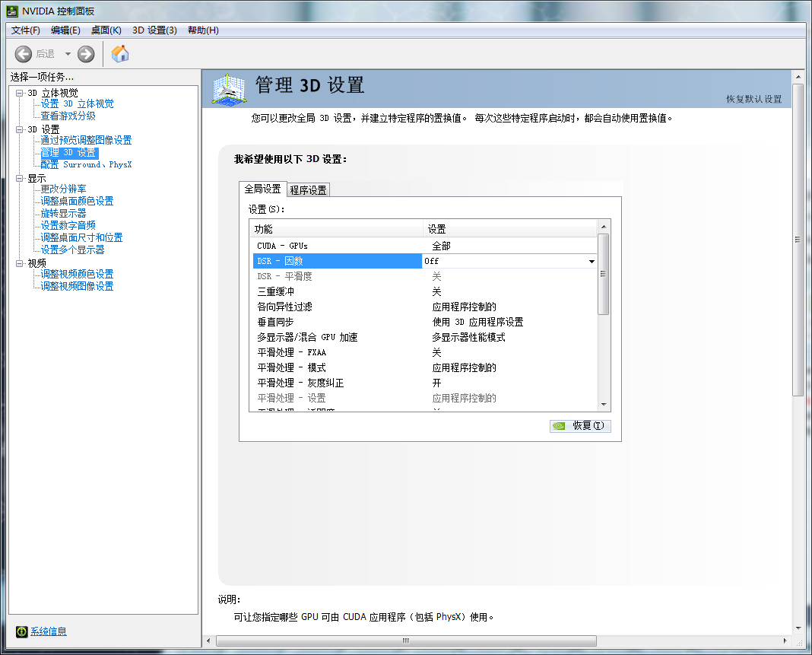Screen dimensions: 812x655
Task: Go to the home page icon
Action: click(120, 53)
